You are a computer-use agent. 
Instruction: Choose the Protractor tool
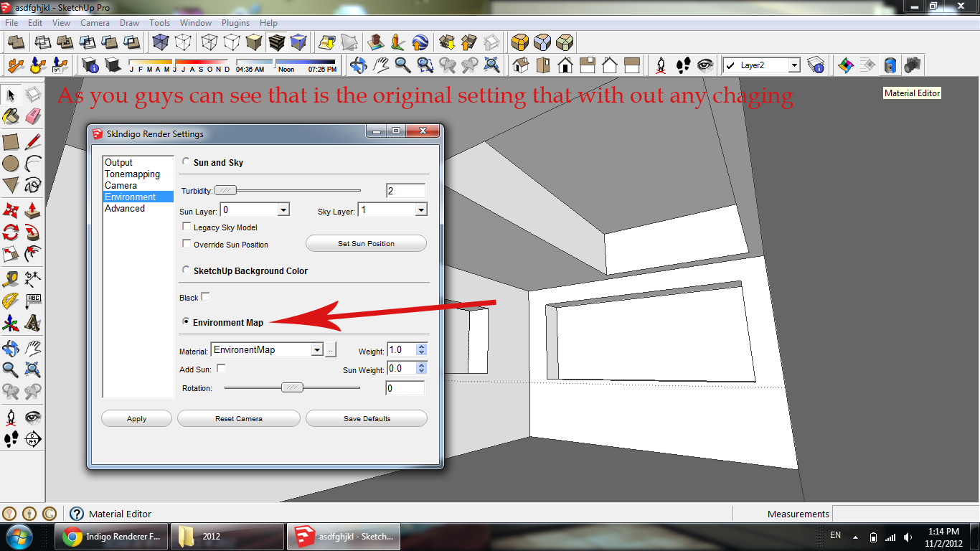[x=10, y=301]
